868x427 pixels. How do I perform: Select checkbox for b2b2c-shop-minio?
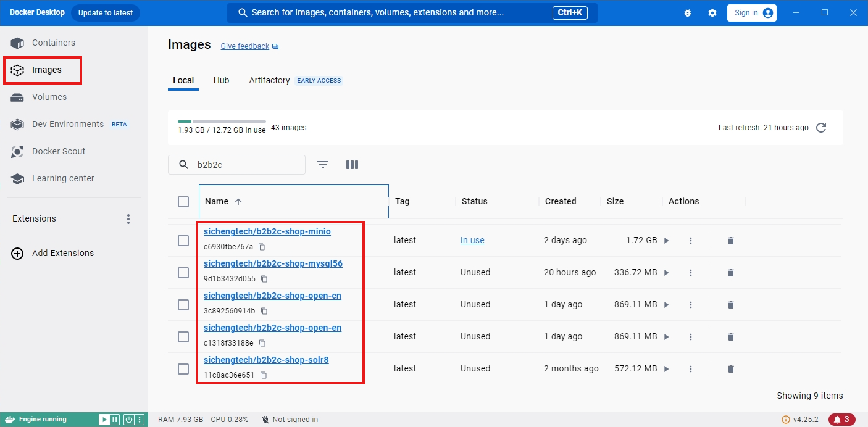point(183,241)
